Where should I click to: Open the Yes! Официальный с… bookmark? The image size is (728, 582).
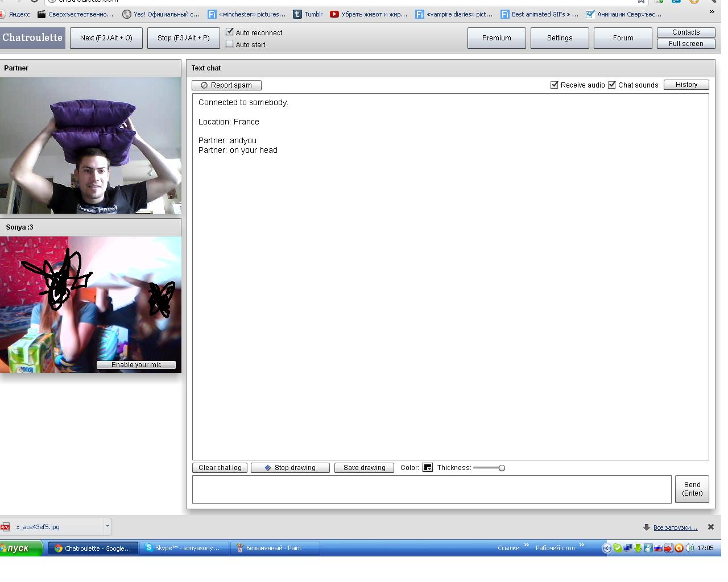tap(161, 14)
